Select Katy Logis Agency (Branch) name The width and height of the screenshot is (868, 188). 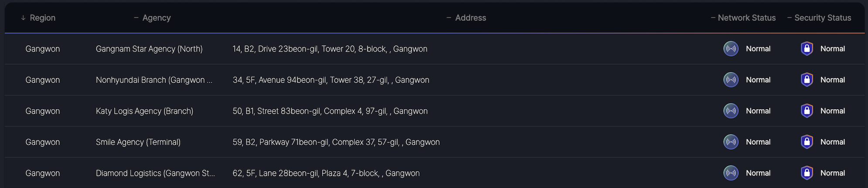click(144, 111)
